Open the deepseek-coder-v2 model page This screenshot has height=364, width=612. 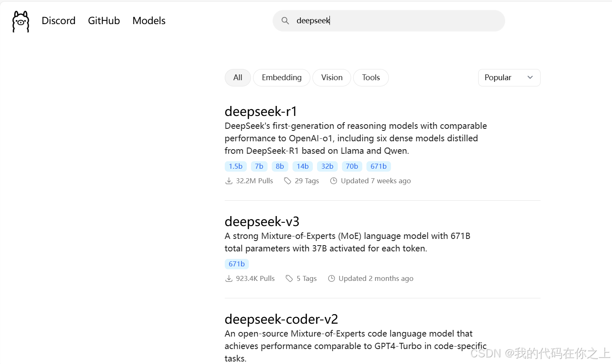point(281,319)
